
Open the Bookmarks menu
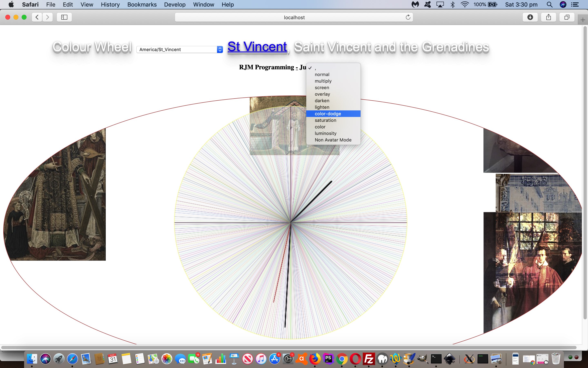click(142, 4)
